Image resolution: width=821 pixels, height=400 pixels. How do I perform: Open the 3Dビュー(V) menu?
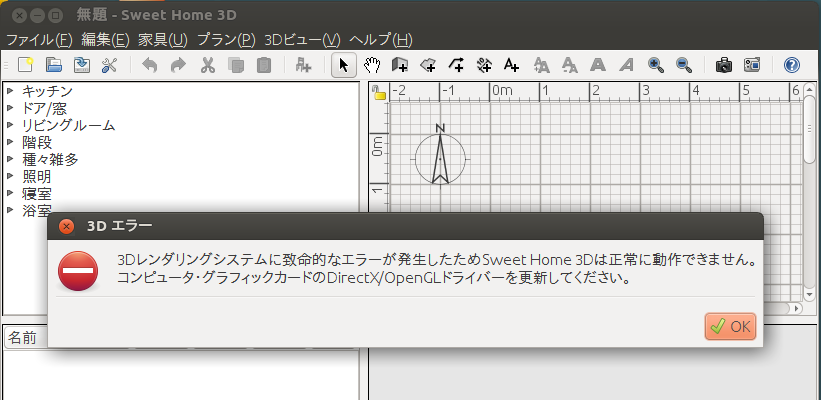(303, 40)
